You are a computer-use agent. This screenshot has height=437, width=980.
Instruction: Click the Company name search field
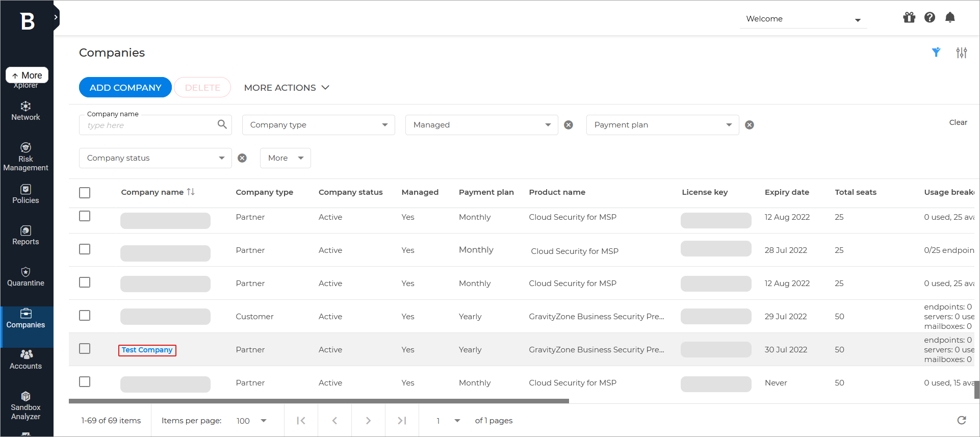150,125
